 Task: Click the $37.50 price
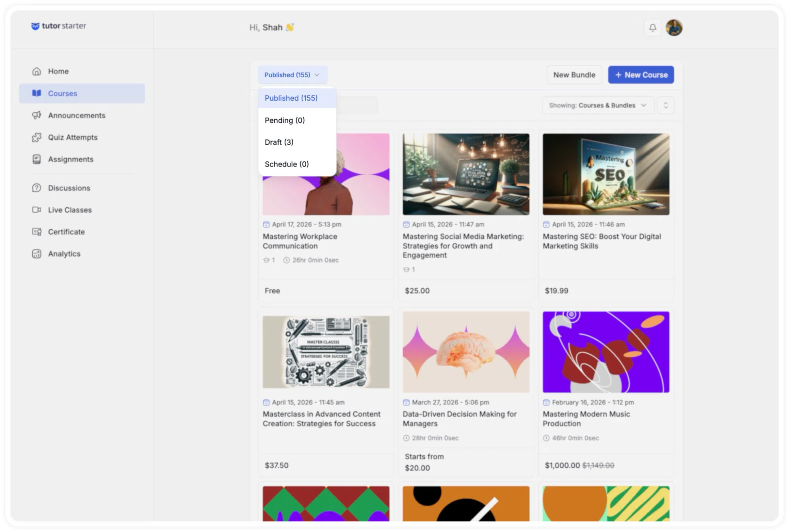[x=277, y=465]
